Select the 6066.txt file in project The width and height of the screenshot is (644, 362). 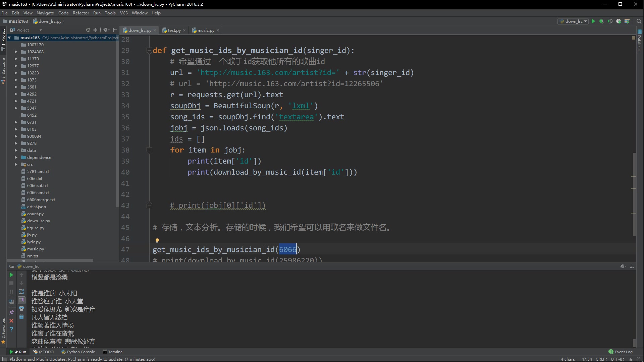tap(35, 178)
